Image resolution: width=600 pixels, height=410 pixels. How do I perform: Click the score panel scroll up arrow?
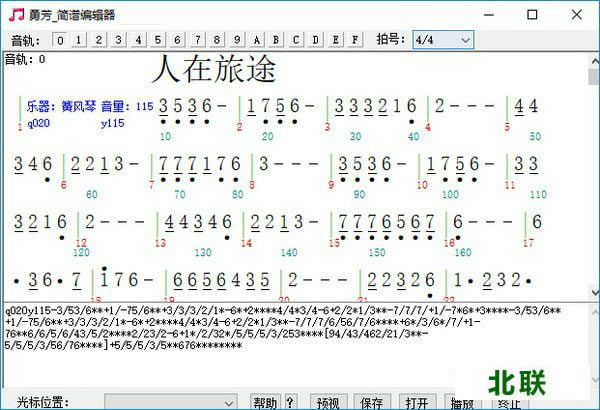pos(595,60)
